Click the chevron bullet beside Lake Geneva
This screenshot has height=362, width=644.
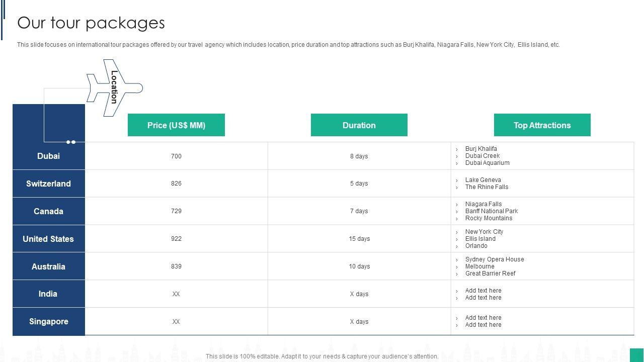pos(457,180)
